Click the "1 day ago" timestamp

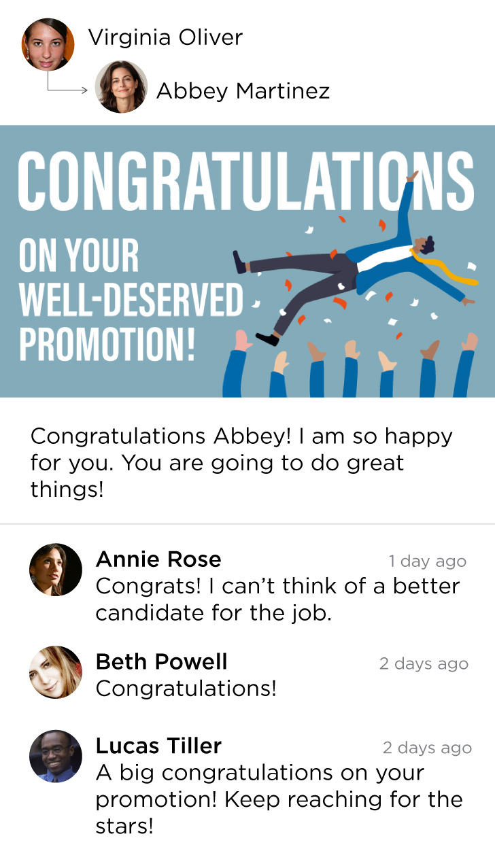click(427, 561)
